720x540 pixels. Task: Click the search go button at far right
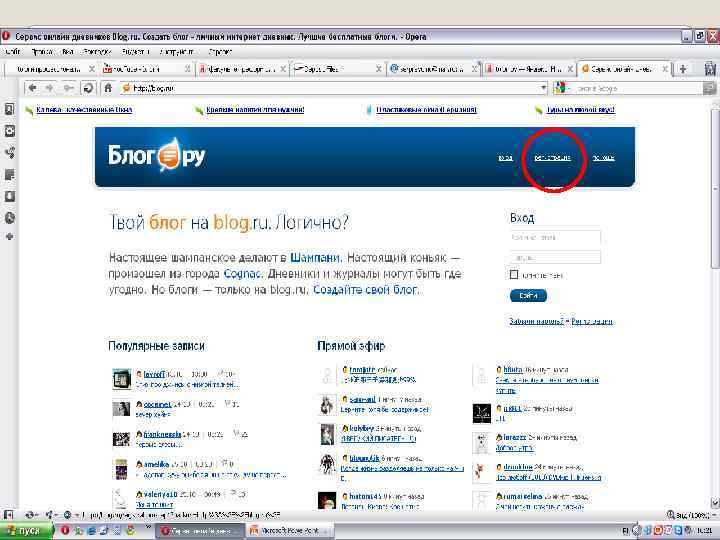pyautogui.click(x=710, y=88)
